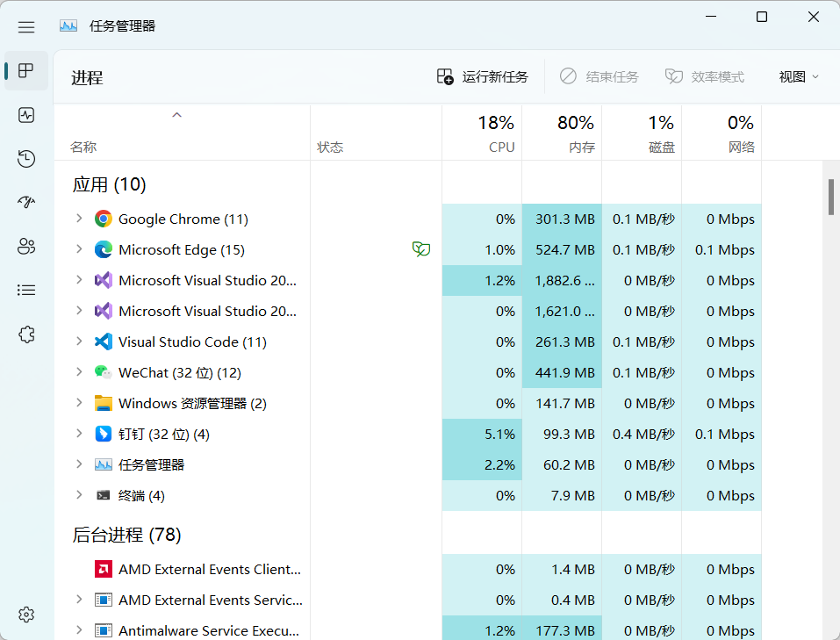Click the 1,882.6 MB Visual Studio icon
The width and height of the screenshot is (840, 640).
(104, 280)
